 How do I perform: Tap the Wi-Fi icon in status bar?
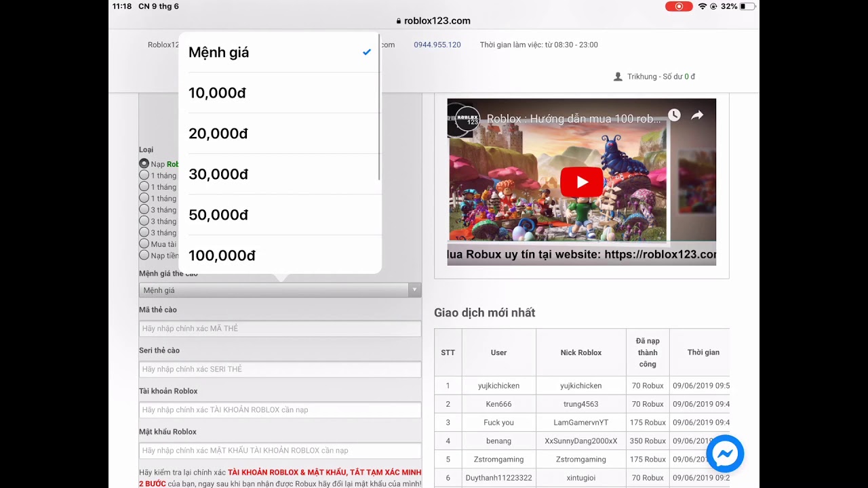tap(703, 6)
